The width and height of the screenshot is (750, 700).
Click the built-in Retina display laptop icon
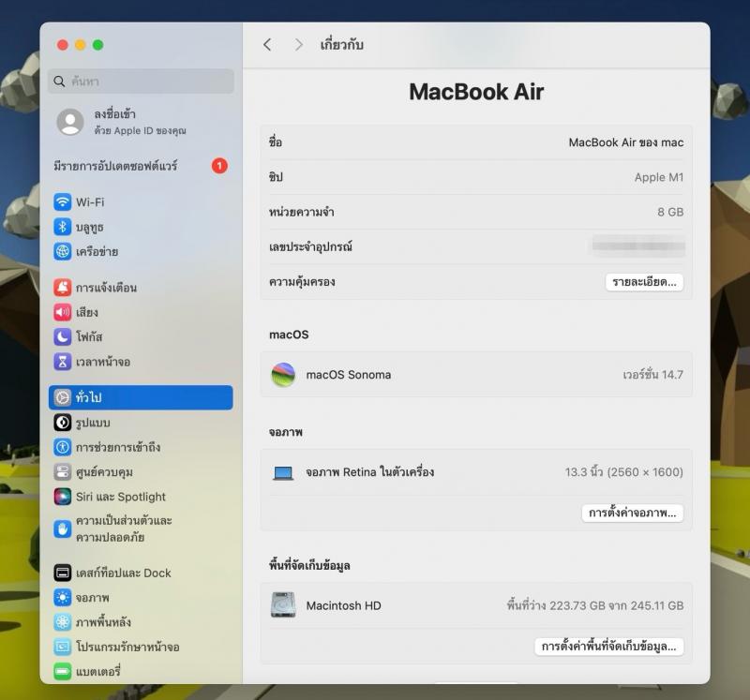coord(283,473)
